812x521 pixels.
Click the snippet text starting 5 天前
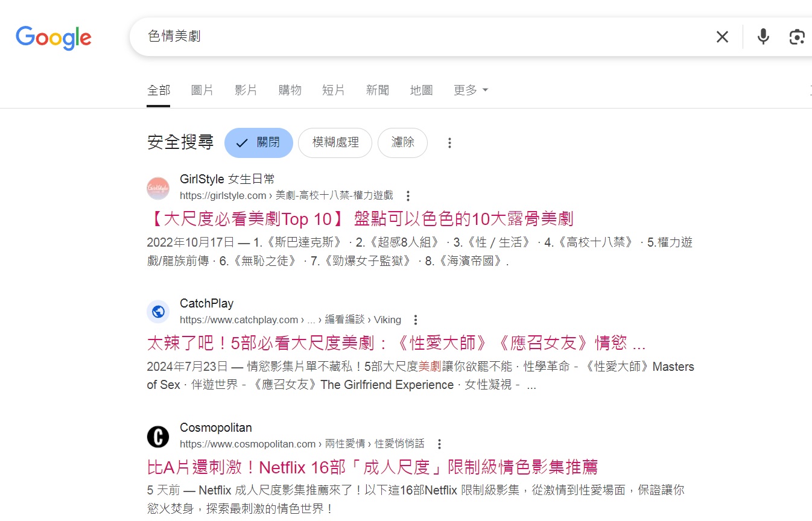pyautogui.click(x=416, y=499)
